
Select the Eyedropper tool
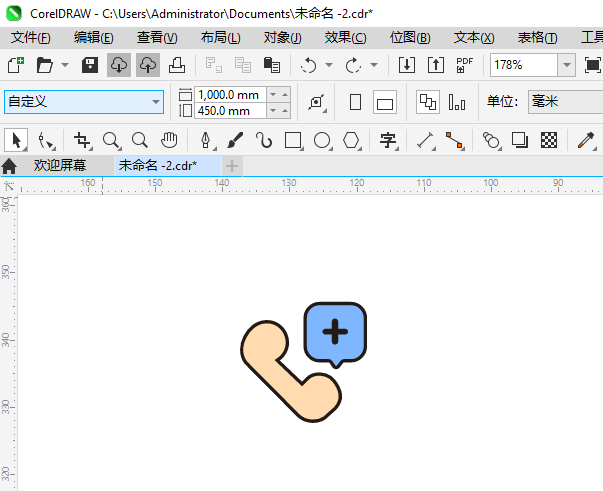pos(586,140)
